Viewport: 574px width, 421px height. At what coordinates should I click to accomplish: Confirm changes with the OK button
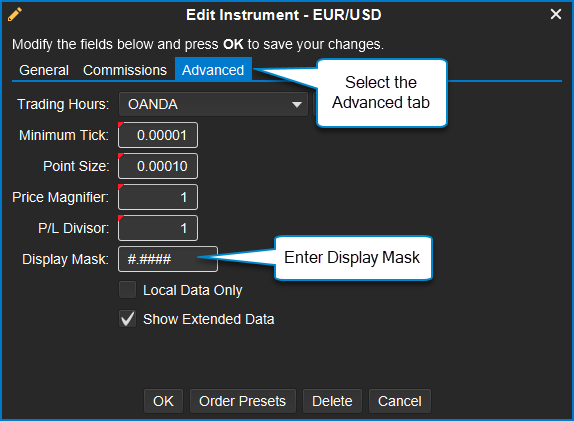pos(163,401)
